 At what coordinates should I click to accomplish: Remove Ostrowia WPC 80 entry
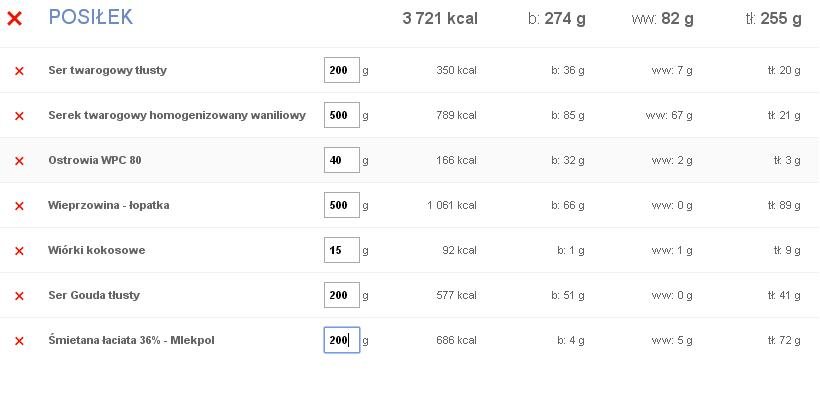coord(19,161)
